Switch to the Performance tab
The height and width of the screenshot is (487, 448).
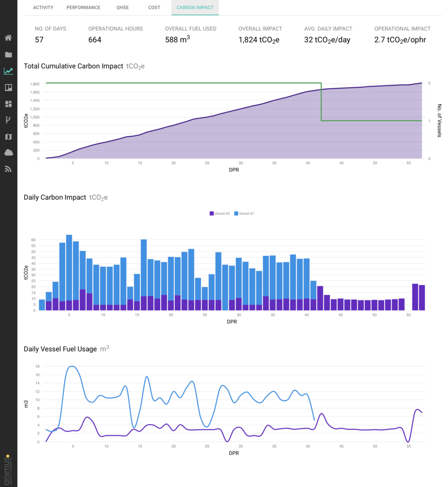83,8
